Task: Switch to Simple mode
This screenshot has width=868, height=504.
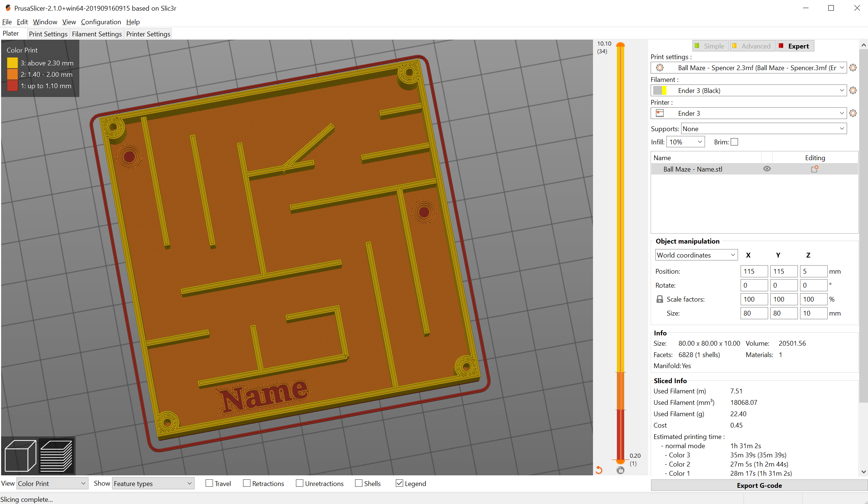Action: coord(710,46)
